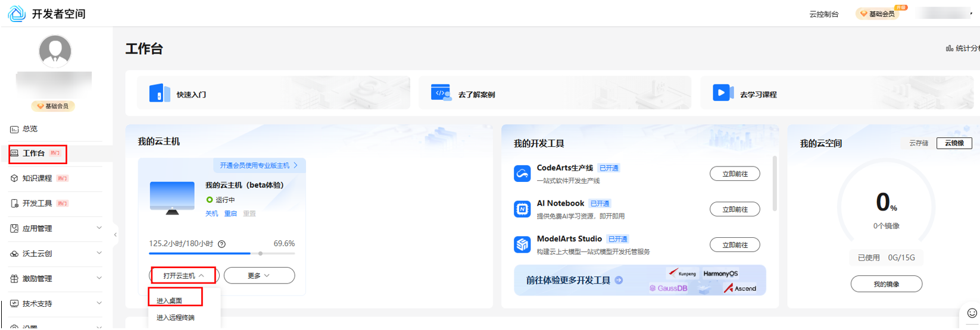This screenshot has width=980, height=330.
Task: Open the 打开云主机 dropdown button
Action: pos(184,275)
